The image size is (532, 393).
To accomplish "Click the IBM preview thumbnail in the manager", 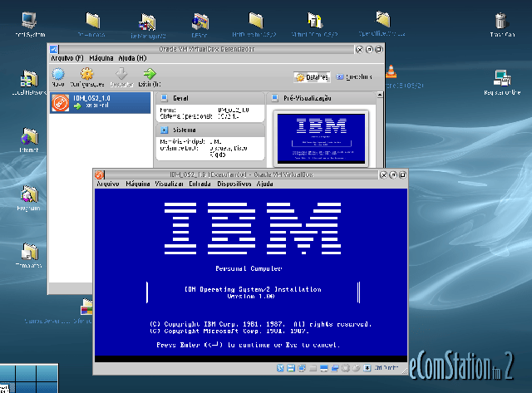I will pos(321,138).
